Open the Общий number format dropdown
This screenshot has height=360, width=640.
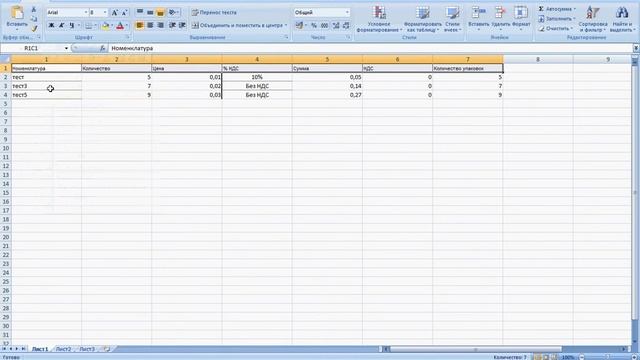(347, 13)
